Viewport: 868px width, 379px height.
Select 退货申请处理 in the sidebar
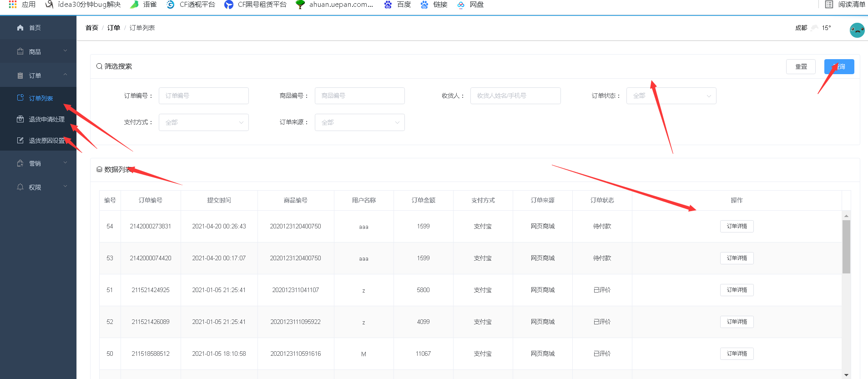[x=38, y=119]
